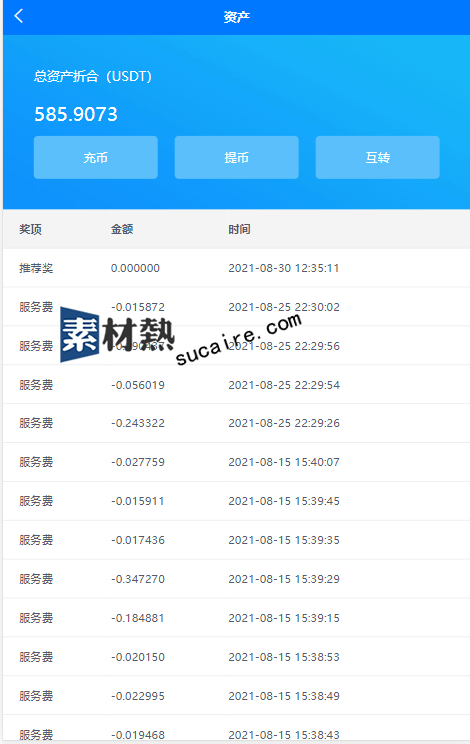Viewport: 470px width, 744px height.
Task: Open the 互转 transfer button
Action: 378,158
